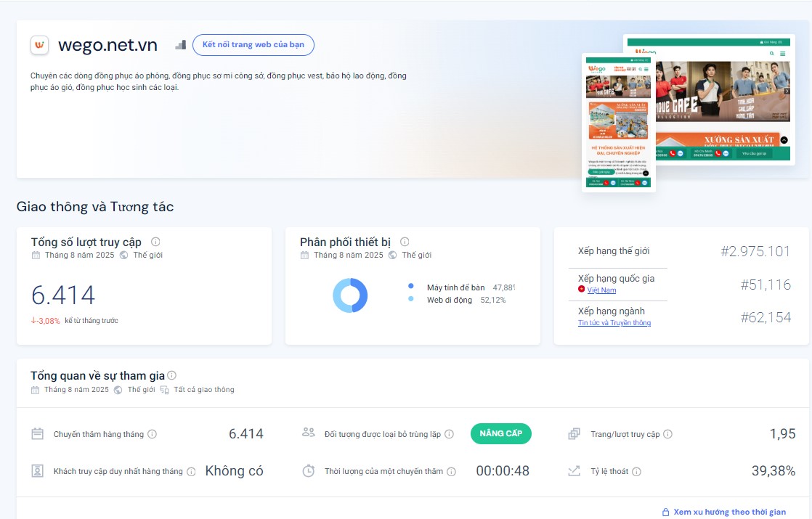
Task: Click the device distribution donut chart
Action: (x=350, y=295)
